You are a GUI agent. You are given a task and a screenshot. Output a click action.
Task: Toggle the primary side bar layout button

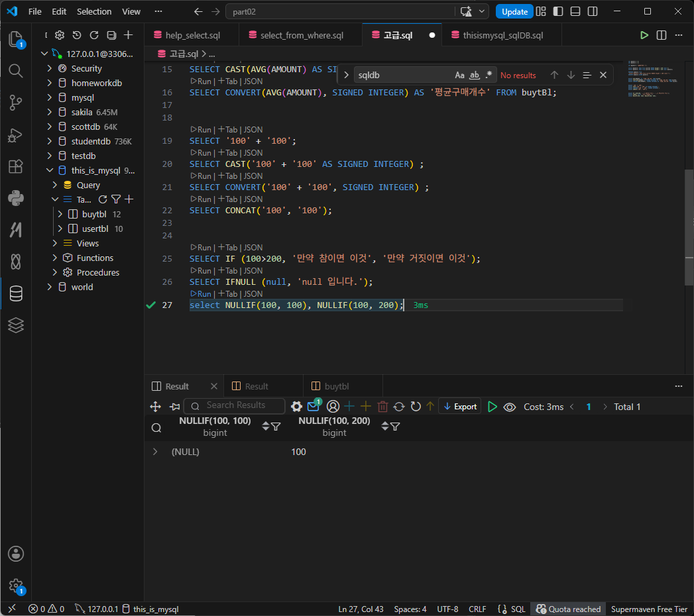(x=558, y=11)
